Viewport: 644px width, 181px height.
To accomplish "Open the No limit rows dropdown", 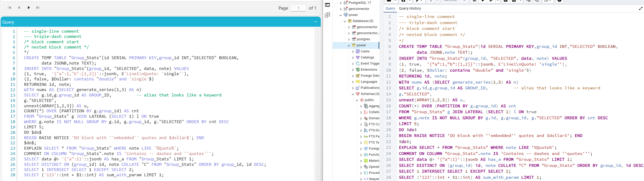I will coord(455,1).
